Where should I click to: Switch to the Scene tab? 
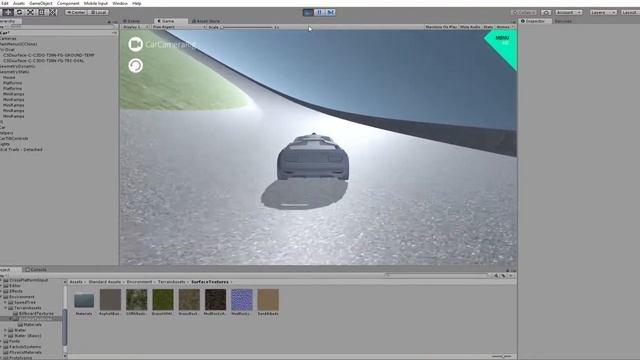[x=131, y=21]
